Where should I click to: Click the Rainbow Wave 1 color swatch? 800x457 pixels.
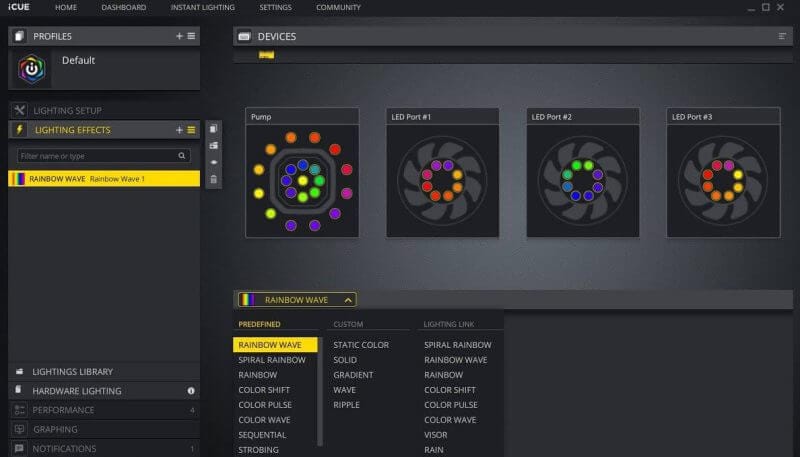point(19,179)
